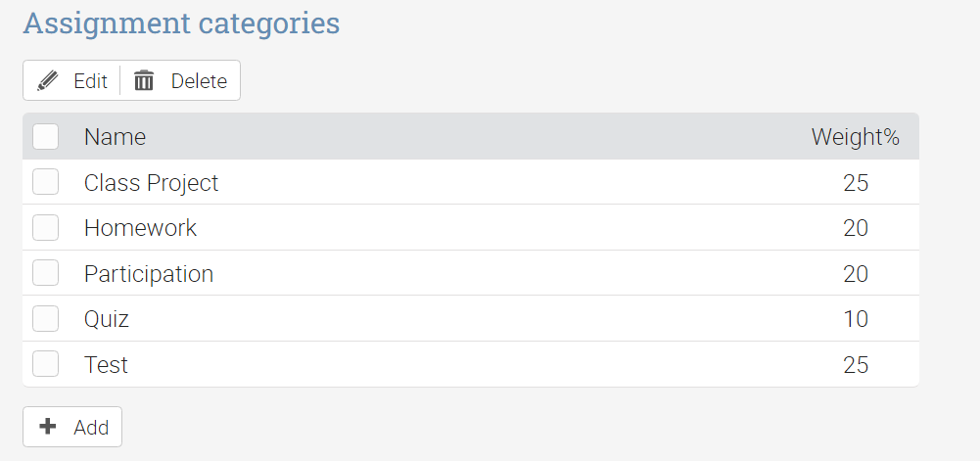980x461 pixels.
Task: Select the Homework category name
Action: (x=141, y=228)
